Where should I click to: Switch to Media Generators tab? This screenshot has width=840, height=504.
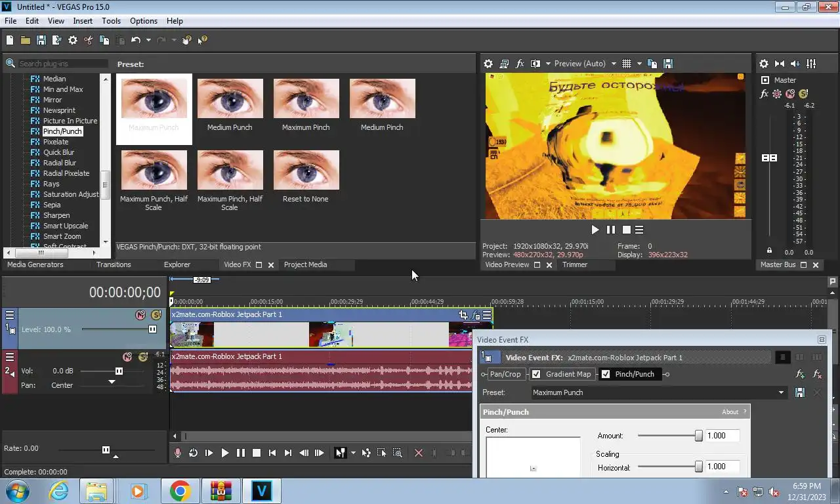pos(35,264)
